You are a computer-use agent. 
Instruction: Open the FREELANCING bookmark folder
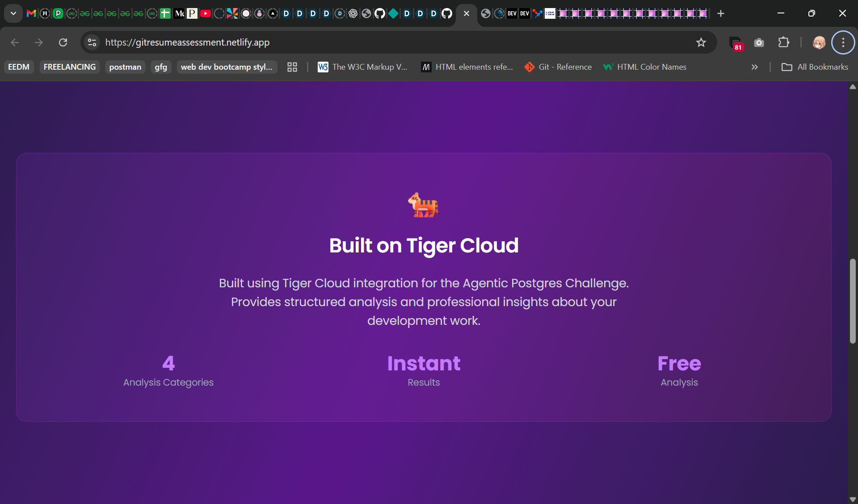70,67
